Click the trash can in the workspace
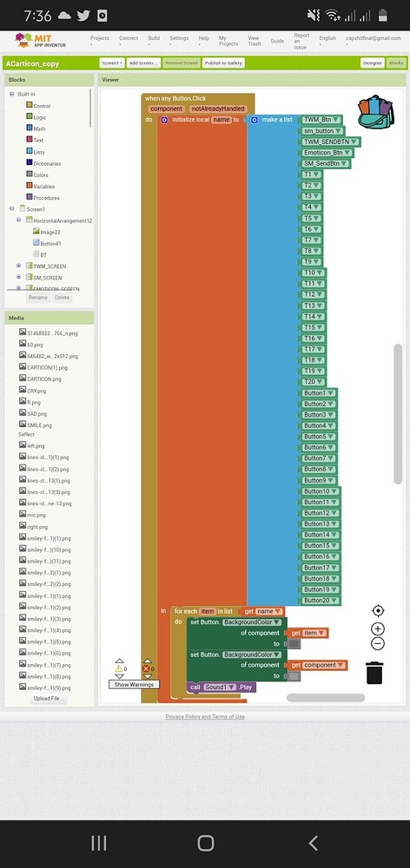The height and width of the screenshot is (868, 410). tap(374, 673)
